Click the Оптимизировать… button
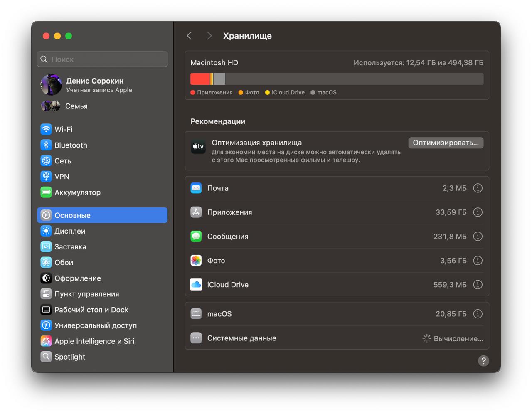The image size is (532, 414). click(x=446, y=143)
